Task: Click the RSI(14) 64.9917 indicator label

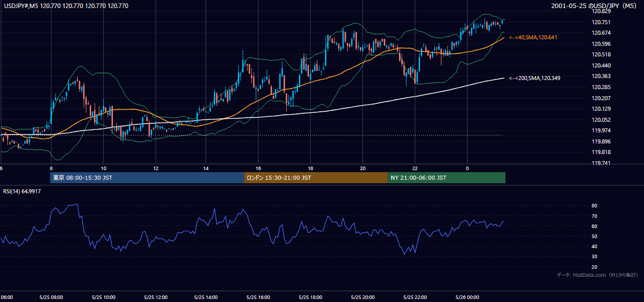Action: point(22,191)
